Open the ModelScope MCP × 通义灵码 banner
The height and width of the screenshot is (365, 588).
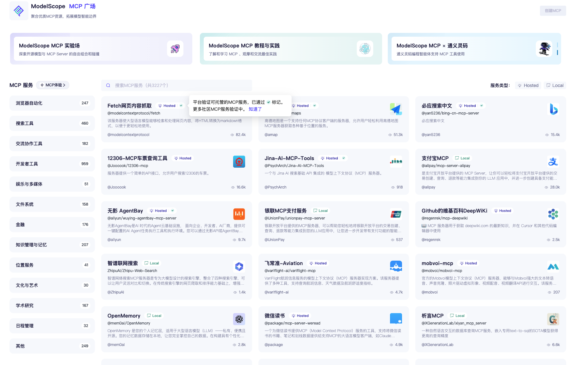pos(474,49)
